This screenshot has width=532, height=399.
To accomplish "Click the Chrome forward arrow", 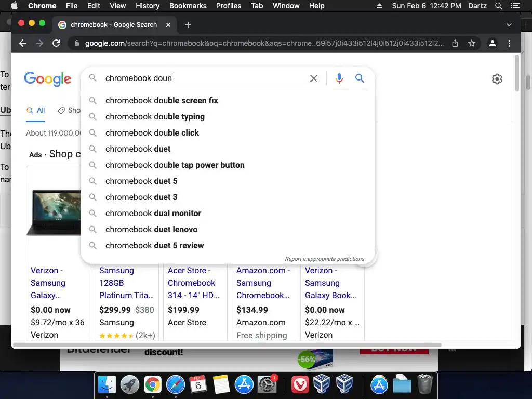I will coord(39,43).
